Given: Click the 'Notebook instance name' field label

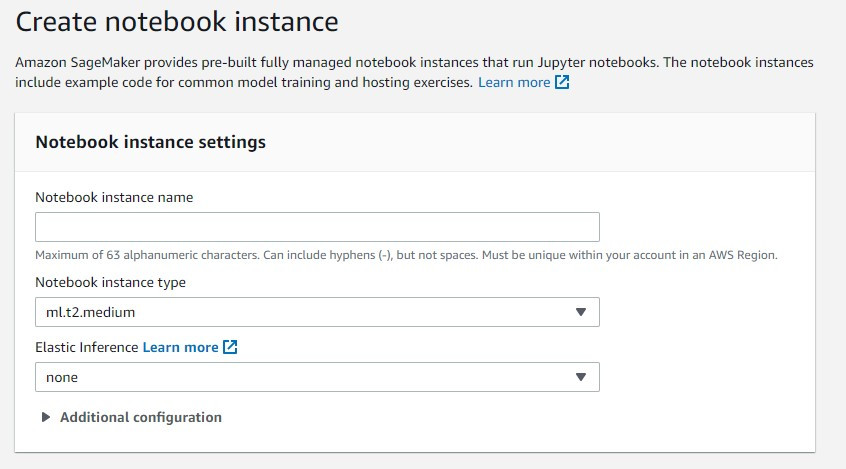Looking at the screenshot, I should click(x=114, y=197).
